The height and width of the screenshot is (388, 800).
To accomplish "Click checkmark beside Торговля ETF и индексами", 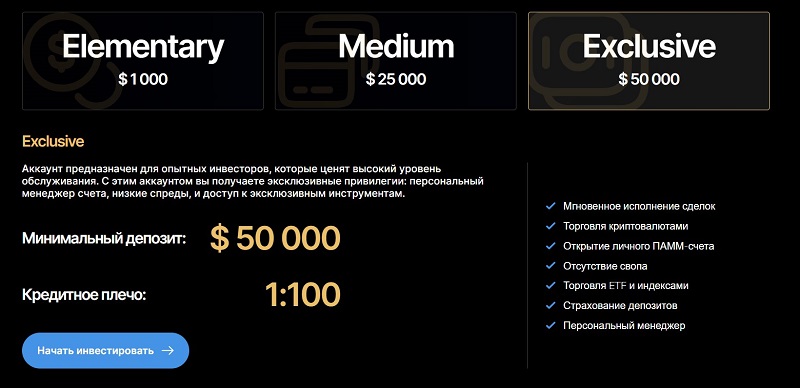I will point(551,286).
